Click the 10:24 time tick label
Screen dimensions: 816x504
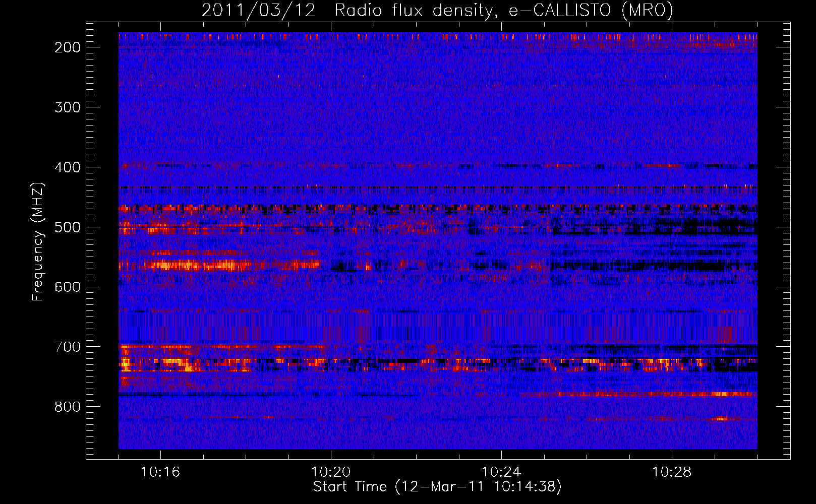(x=501, y=472)
